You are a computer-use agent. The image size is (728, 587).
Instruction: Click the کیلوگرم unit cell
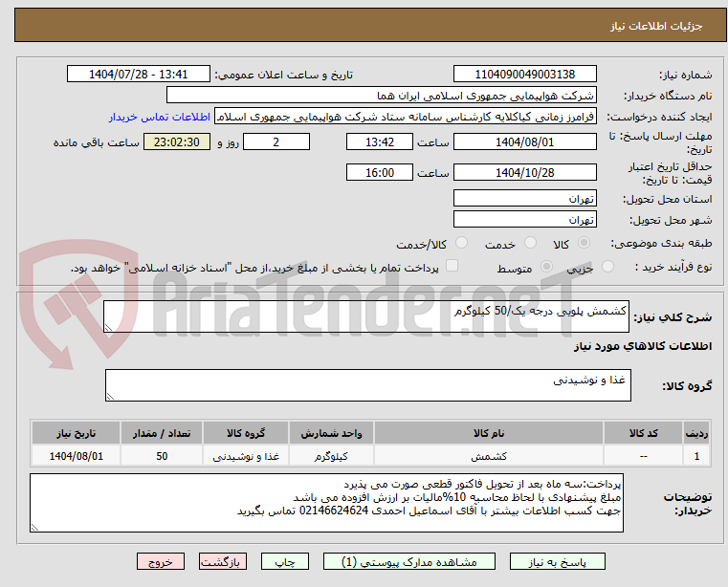(331, 456)
